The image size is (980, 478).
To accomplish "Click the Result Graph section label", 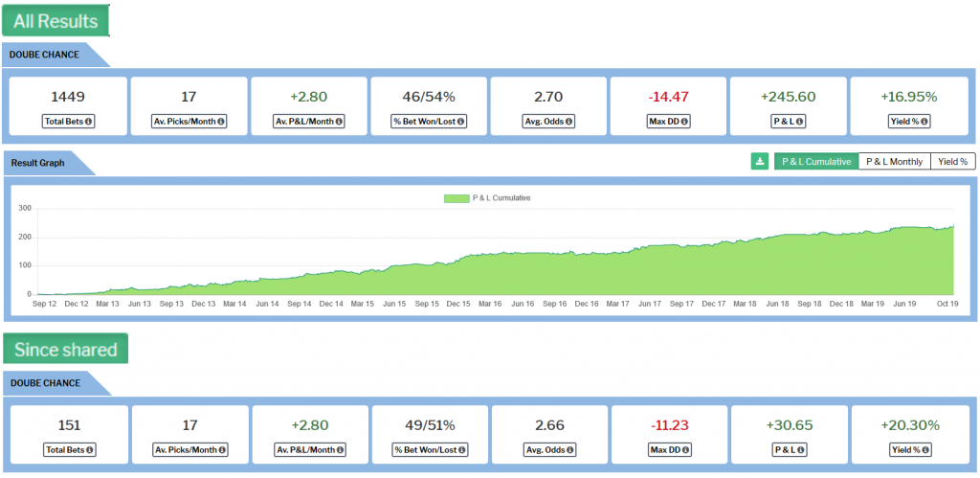I will [x=37, y=163].
